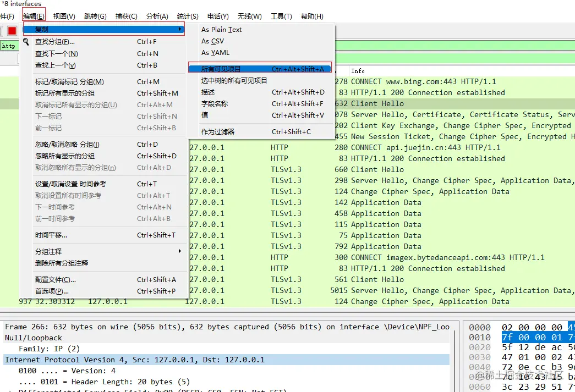Choose 所有可见项目 in submenu
Image resolution: width=575 pixels, height=392 pixels.
(x=260, y=69)
